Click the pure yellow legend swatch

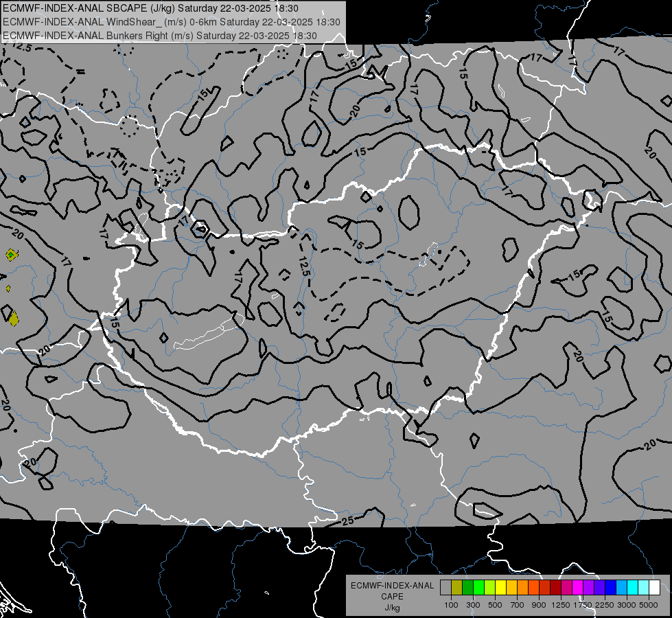pyautogui.click(x=500, y=588)
